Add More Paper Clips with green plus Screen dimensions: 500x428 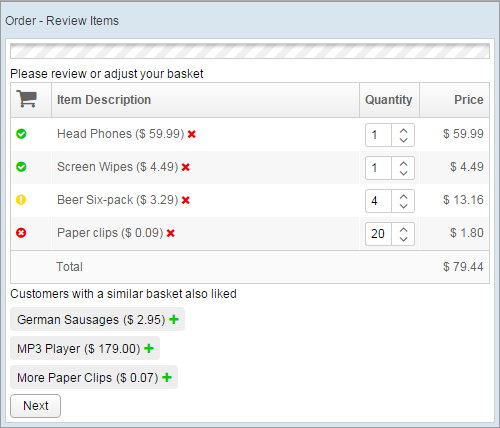(167, 378)
